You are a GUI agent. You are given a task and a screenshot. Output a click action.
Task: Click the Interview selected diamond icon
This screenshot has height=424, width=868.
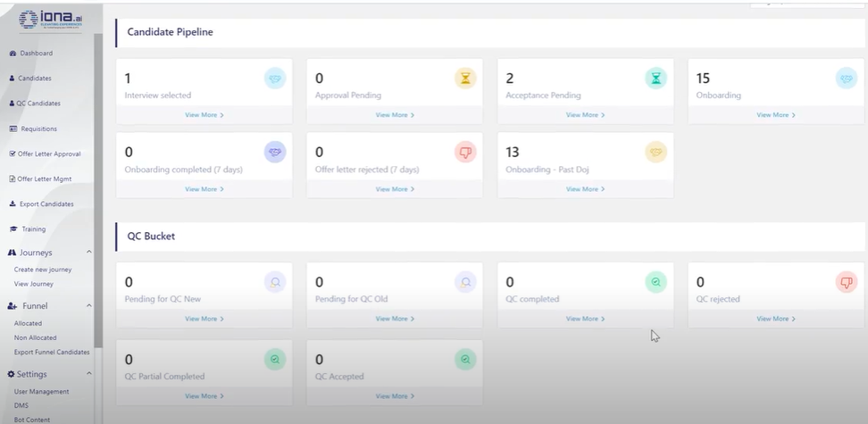click(x=275, y=79)
